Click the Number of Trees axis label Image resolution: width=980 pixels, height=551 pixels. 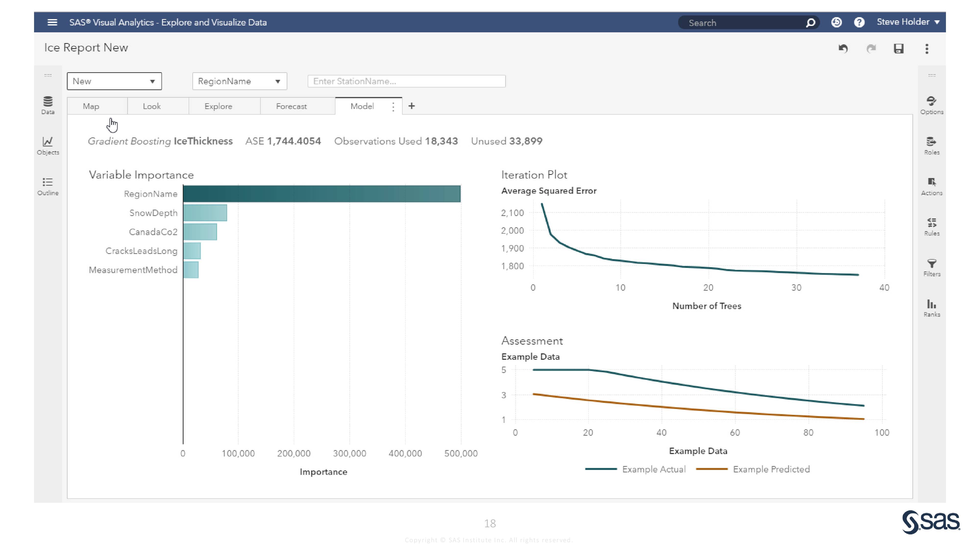click(707, 306)
